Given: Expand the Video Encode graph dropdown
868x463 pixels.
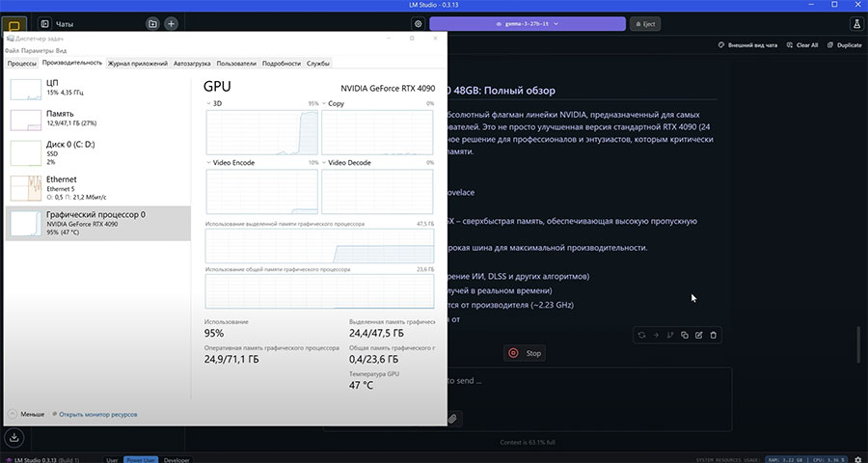Looking at the screenshot, I should click(x=208, y=163).
